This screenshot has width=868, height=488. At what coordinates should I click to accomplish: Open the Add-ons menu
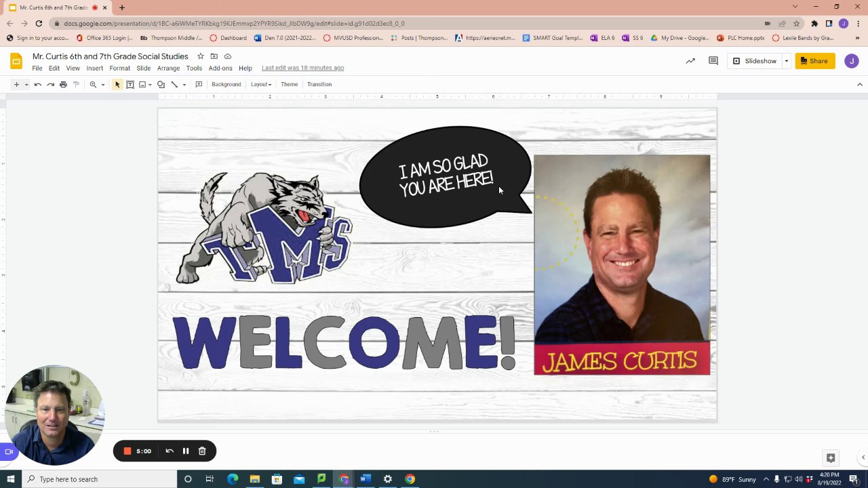click(x=220, y=68)
